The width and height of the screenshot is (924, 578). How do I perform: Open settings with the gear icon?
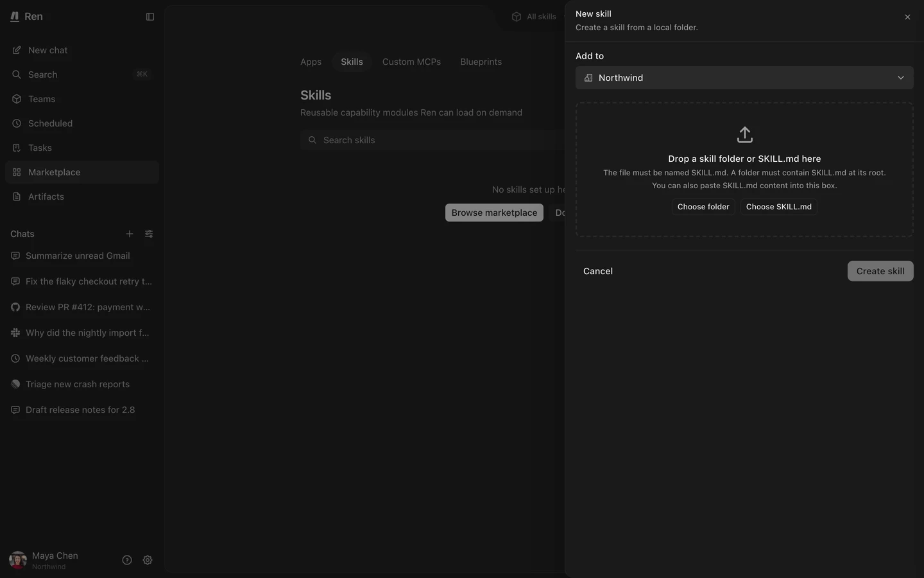[x=148, y=560]
